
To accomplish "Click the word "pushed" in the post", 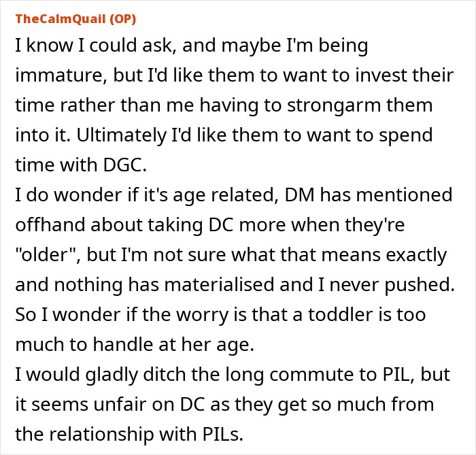I will [x=422, y=285].
